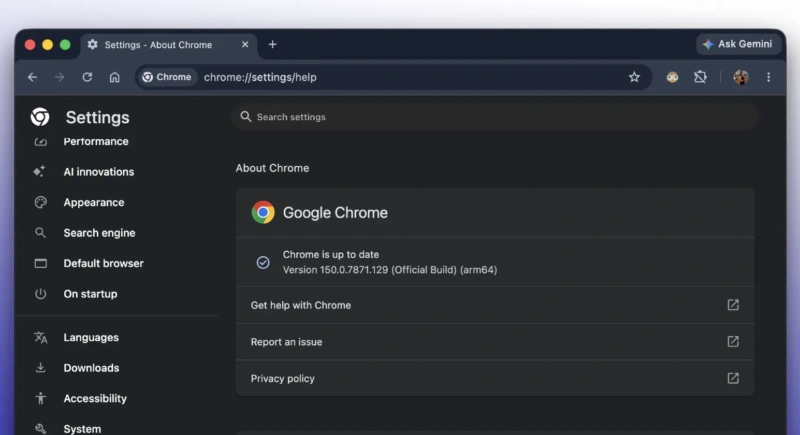Click the Google Chrome colored logo
Screen dimensions: 800x435
[263, 212]
